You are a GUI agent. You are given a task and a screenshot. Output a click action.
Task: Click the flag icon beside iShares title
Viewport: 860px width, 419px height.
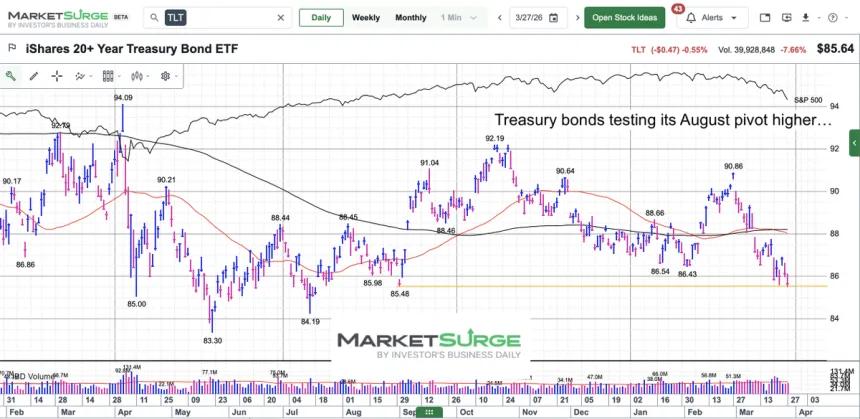click(x=12, y=49)
